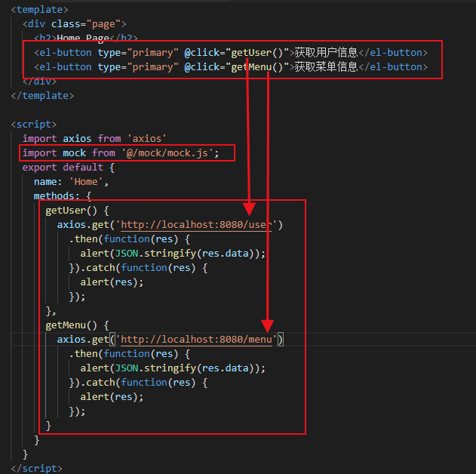This screenshot has width=476, height=474.
Task: Click the opening <template> tag
Action: pos(39,10)
